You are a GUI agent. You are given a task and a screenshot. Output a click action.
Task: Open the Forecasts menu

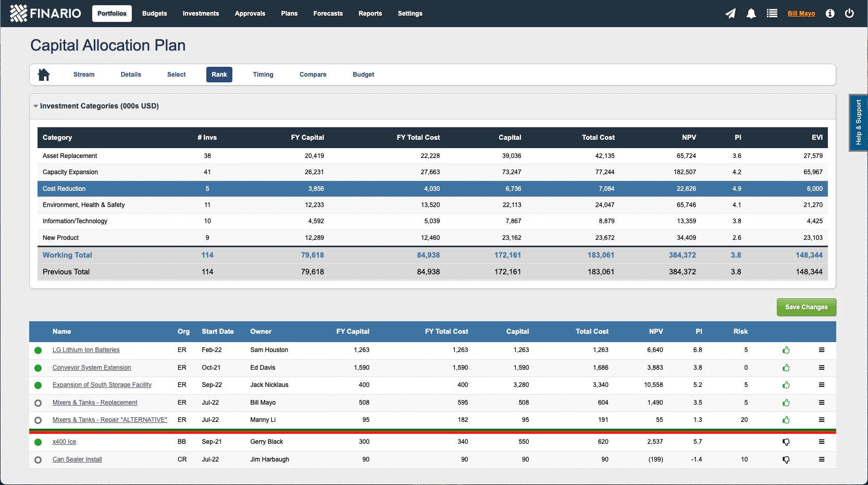click(x=328, y=14)
